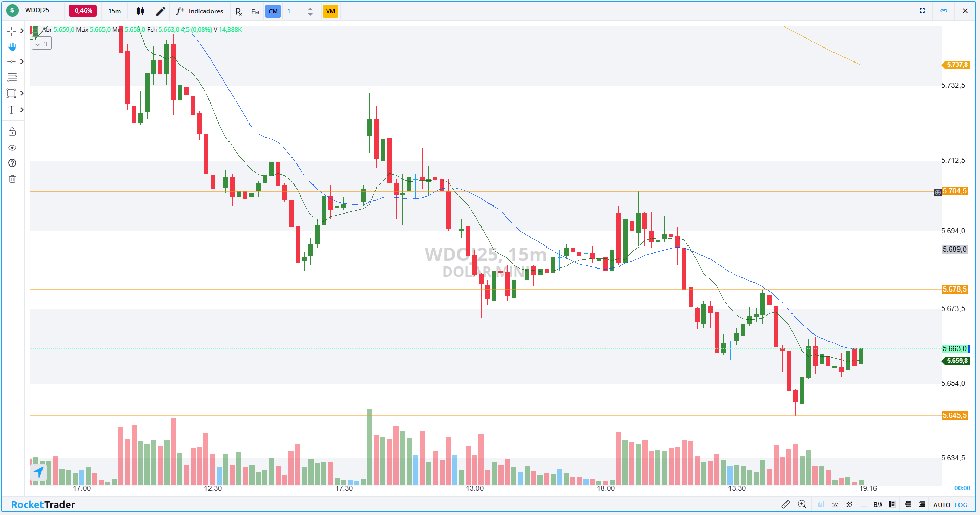Click the trash delete drawings icon
The width and height of the screenshot is (980, 515).
[12, 179]
